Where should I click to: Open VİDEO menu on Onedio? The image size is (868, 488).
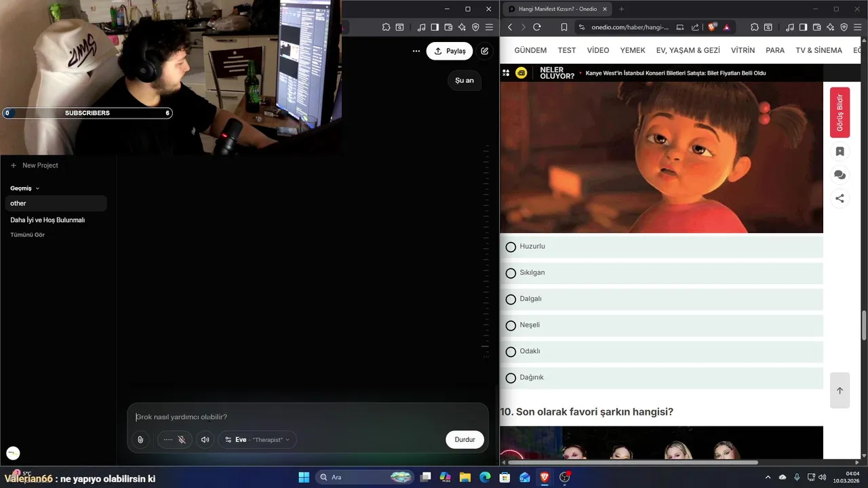pos(598,50)
